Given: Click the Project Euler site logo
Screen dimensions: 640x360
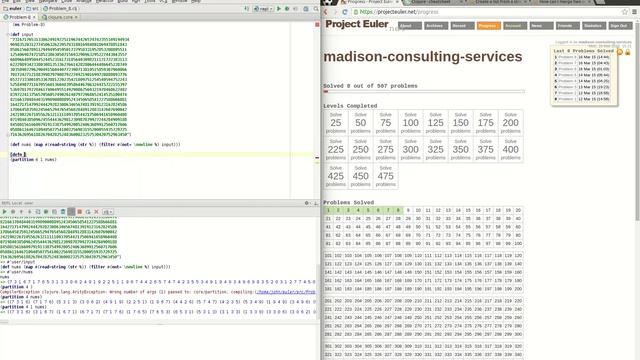Looking at the screenshot, I should point(357,24).
